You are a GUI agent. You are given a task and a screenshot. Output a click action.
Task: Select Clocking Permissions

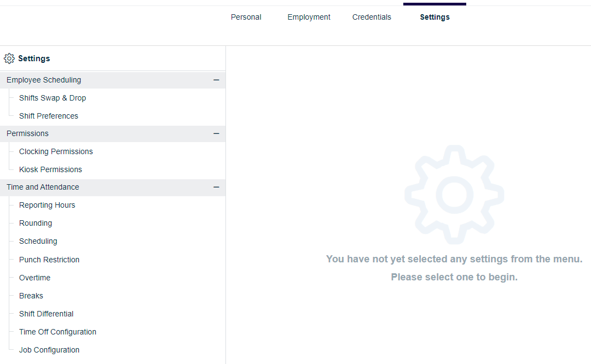coord(55,151)
